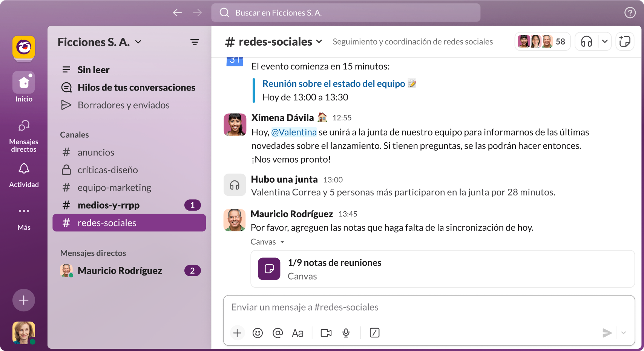Viewport: 644px width, 351px height.
Task: Start a huddle with the headphones toggle
Action: click(585, 42)
